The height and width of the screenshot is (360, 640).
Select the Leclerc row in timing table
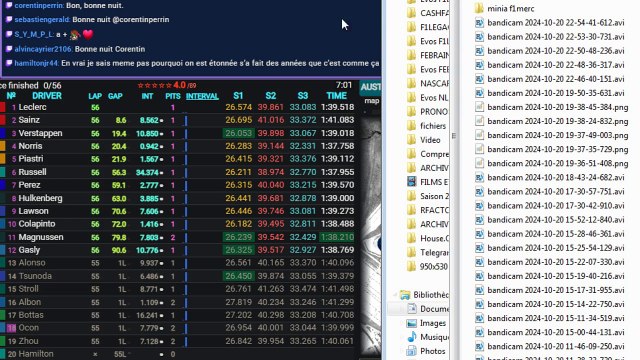pyautogui.click(x=178, y=107)
